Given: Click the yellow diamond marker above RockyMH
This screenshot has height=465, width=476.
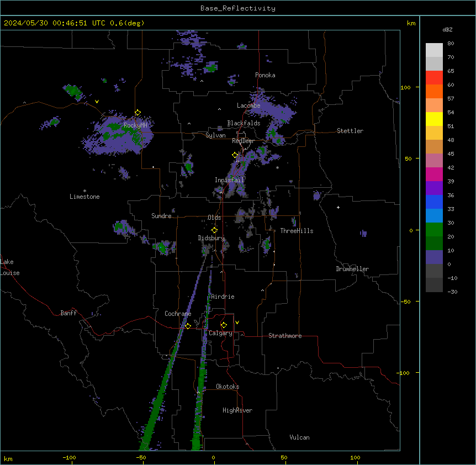Looking at the screenshot, I should tap(138, 113).
